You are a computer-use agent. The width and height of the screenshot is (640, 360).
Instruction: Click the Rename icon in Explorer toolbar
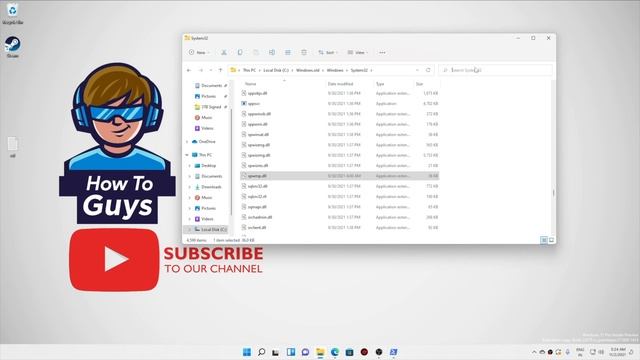[272, 52]
